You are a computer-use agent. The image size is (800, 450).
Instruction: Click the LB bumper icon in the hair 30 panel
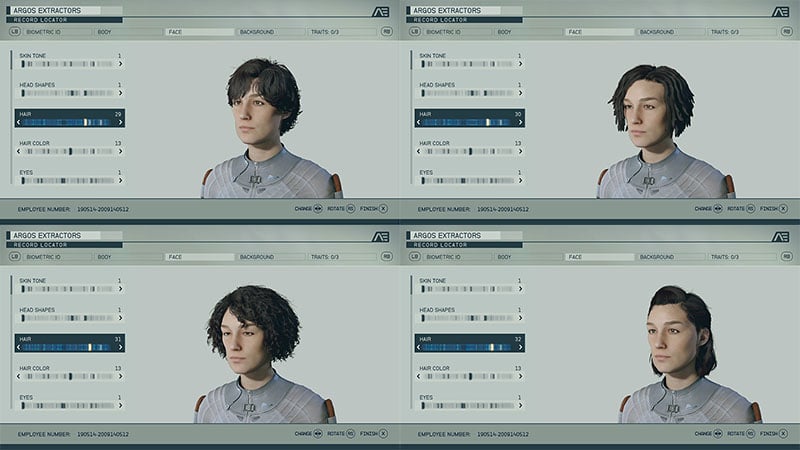(414, 32)
